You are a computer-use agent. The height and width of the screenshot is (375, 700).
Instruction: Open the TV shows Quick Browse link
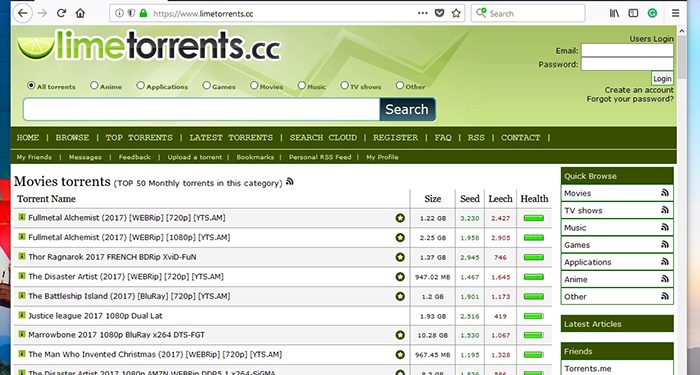[583, 210]
